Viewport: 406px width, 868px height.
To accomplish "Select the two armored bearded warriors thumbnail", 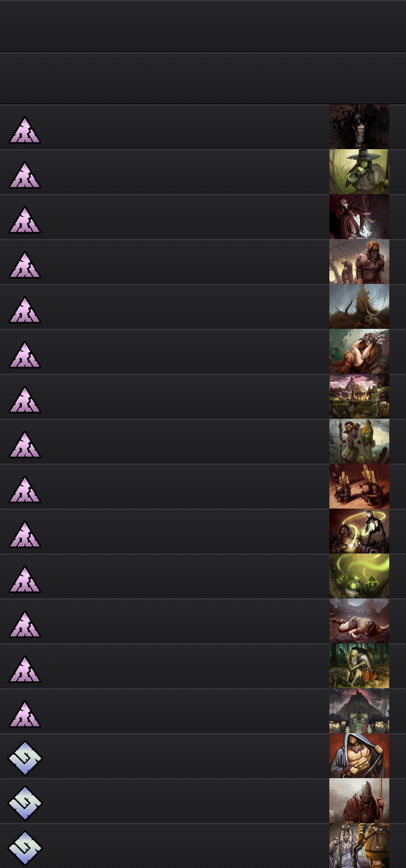I will 359,262.
